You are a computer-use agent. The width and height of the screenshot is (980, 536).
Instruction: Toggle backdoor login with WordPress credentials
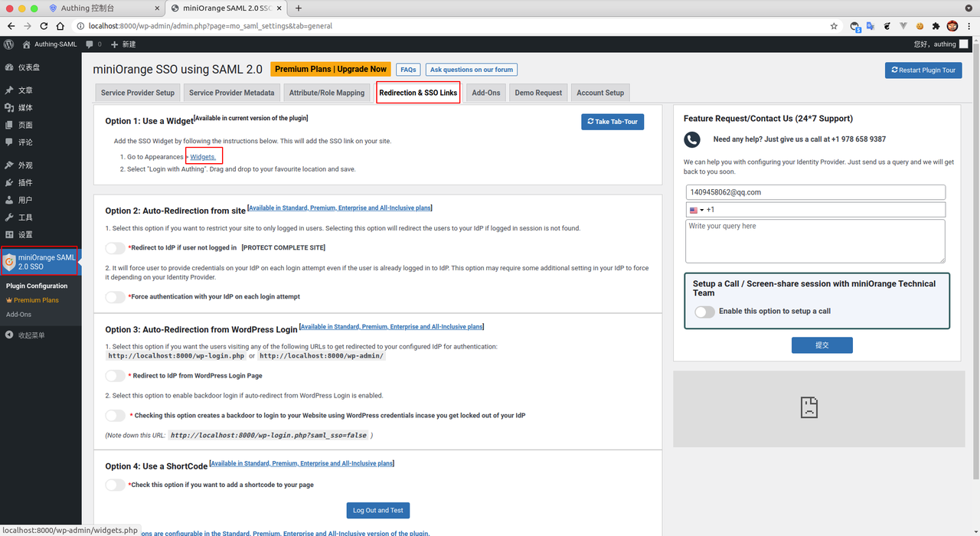[115, 416]
